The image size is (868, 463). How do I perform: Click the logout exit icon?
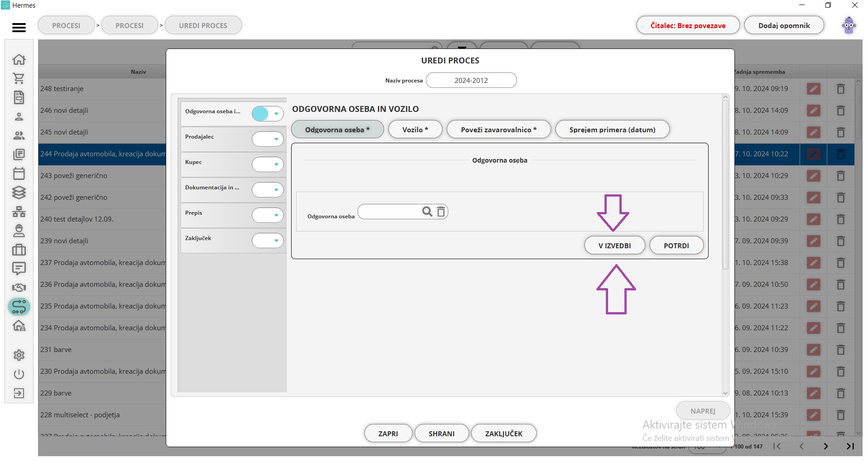point(19,393)
